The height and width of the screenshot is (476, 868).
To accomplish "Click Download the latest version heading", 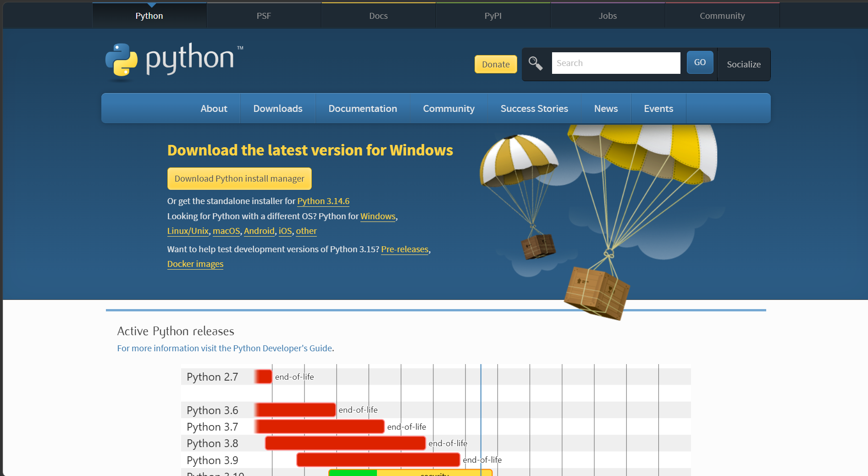I will pos(310,150).
